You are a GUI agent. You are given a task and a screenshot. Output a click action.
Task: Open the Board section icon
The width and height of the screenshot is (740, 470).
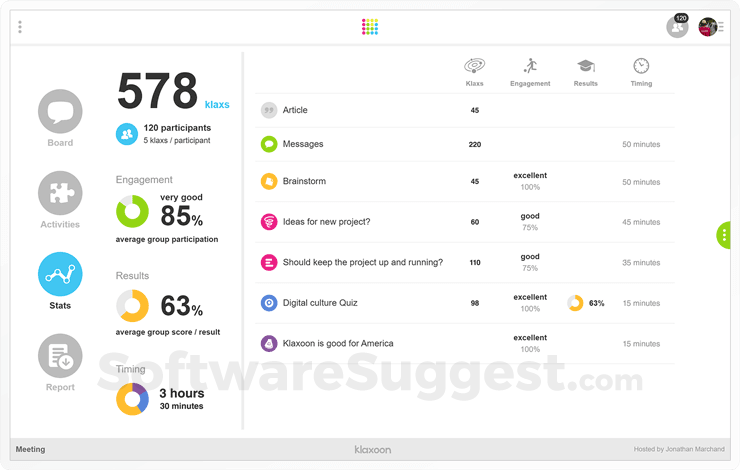pos(60,112)
